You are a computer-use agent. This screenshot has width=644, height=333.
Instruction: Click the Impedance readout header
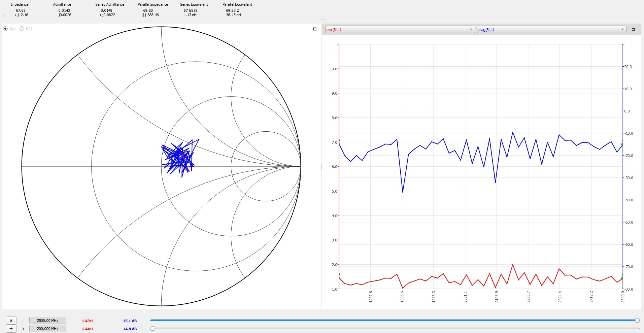pyautogui.click(x=20, y=4)
